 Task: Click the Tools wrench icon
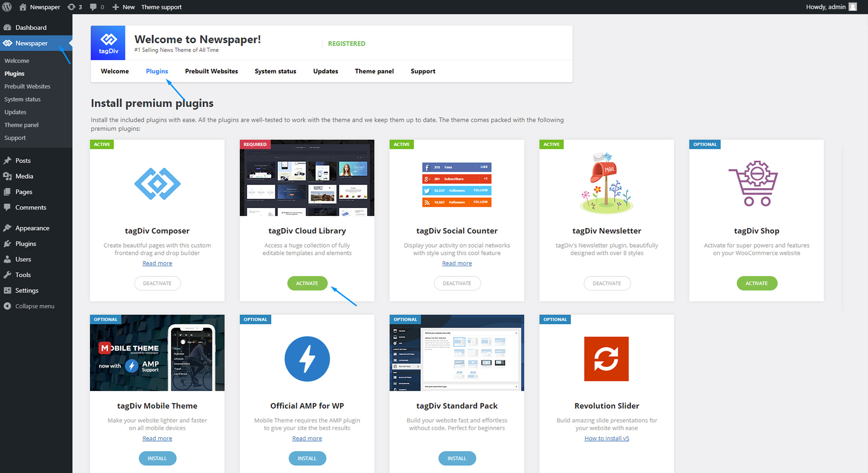pyautogui.click(x=7, y=275)
